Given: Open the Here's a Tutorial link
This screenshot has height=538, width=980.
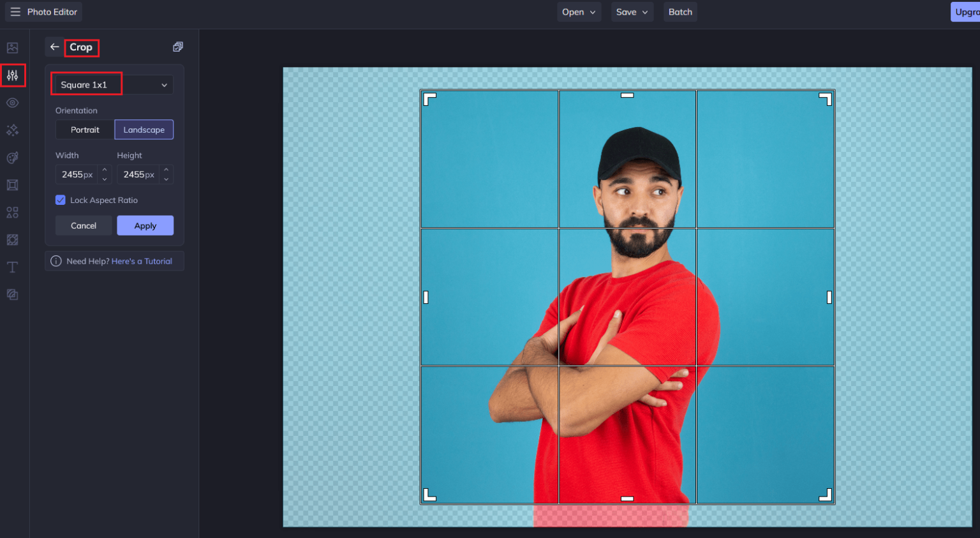Looking at the screenshot, I should pyautogui.click(x=142, y=262).
